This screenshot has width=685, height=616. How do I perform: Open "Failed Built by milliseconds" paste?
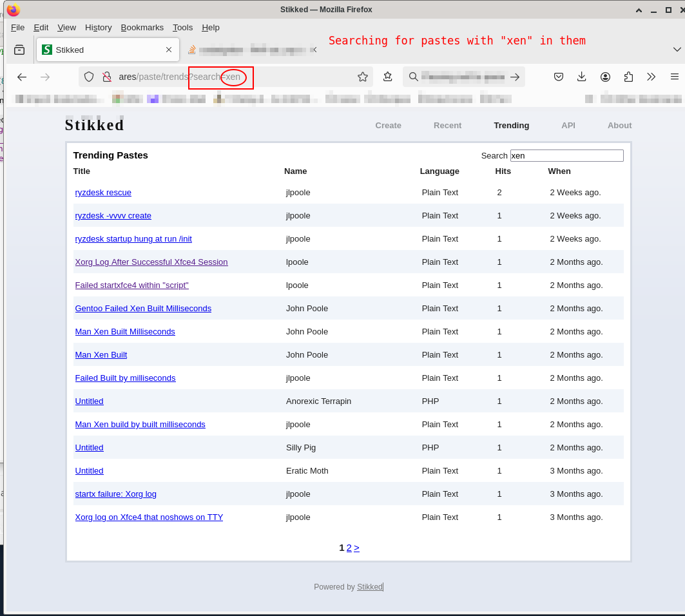click(x=126, y=378)
